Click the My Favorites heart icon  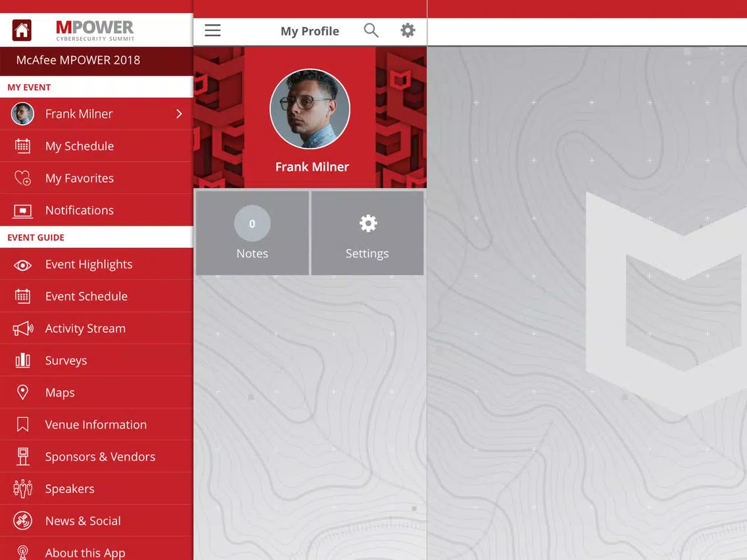(x=22, y=178)
